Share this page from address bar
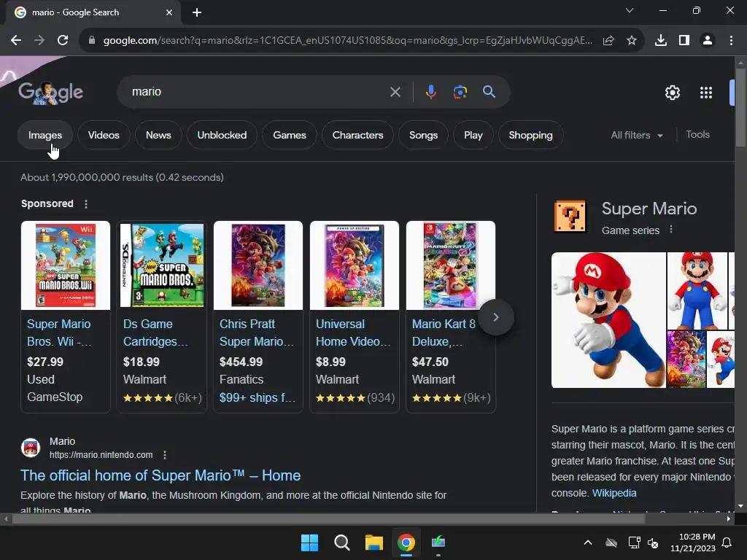 tap(608, 41)
